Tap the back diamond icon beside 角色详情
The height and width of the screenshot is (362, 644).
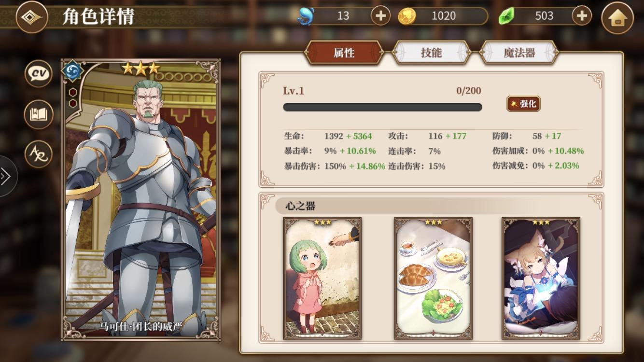32,17
